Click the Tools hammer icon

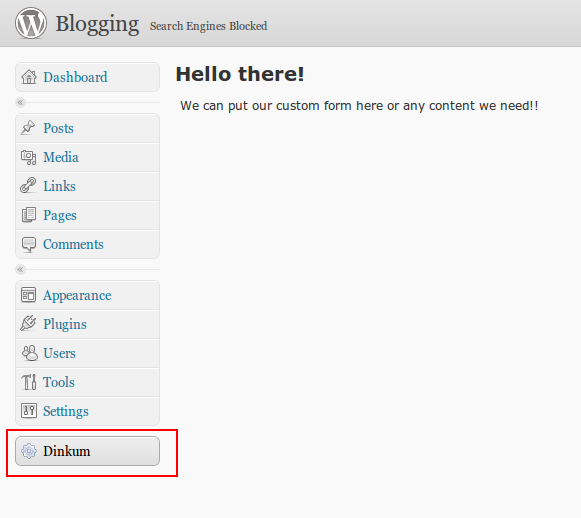pyautogui.click(x=29, y=382)
